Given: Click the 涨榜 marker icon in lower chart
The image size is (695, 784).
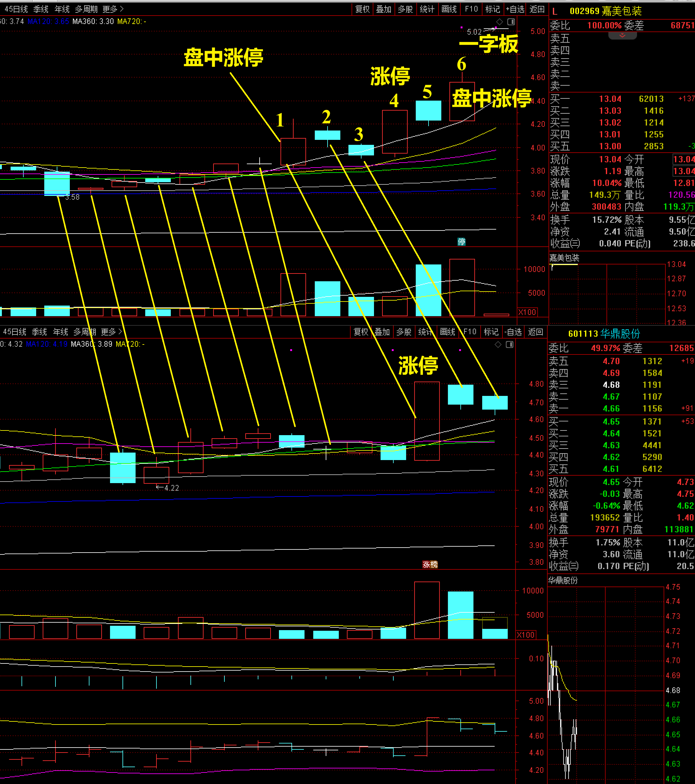Looking at the screenshot, I should (430, 564).
